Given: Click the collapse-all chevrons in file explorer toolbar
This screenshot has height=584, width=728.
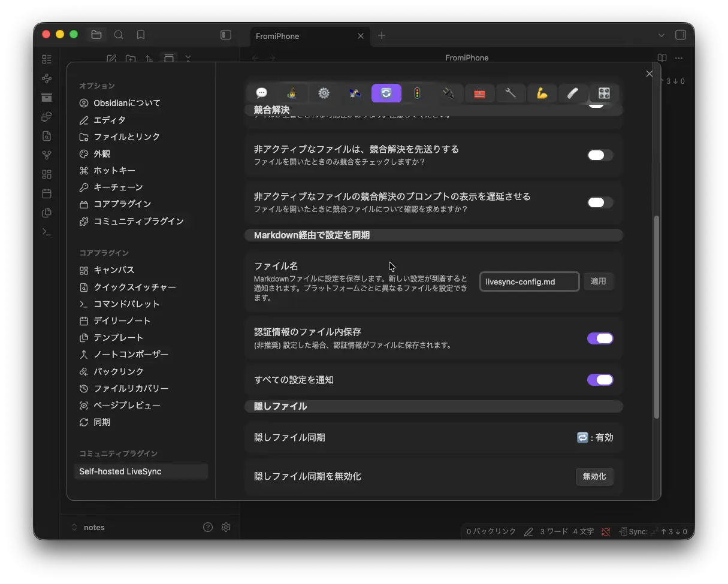Looking at the screenshot, I should (x=188, y=58).
